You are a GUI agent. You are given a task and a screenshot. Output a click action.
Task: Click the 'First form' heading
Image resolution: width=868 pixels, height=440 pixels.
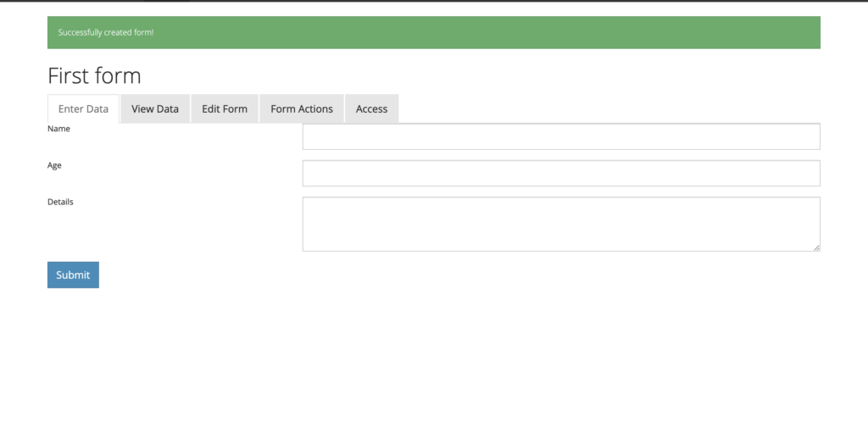(94, 75)
